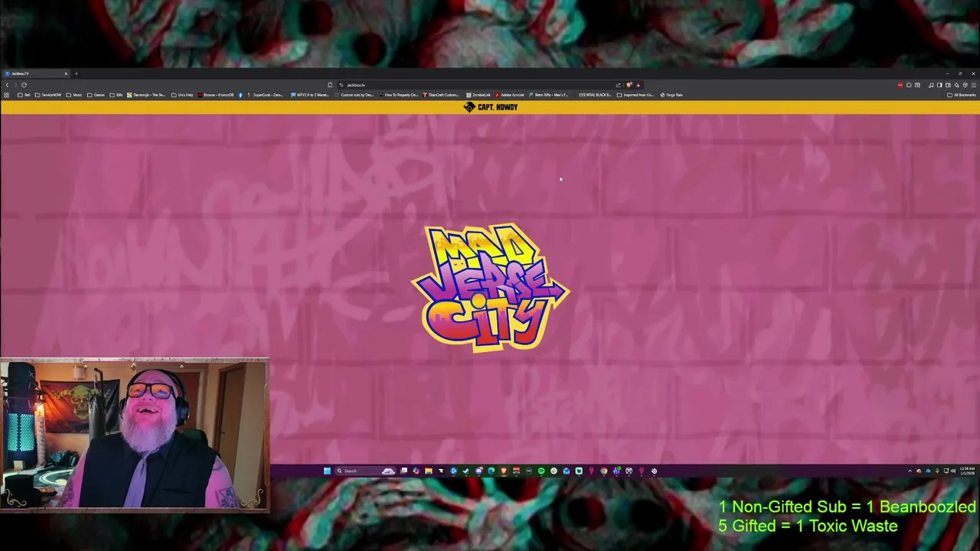Image resolution: width=980 pixels, height=551 pixels.
Task: Open the ESSENTIAL BLACK bookmark
Action: click(x=591, y=95)
